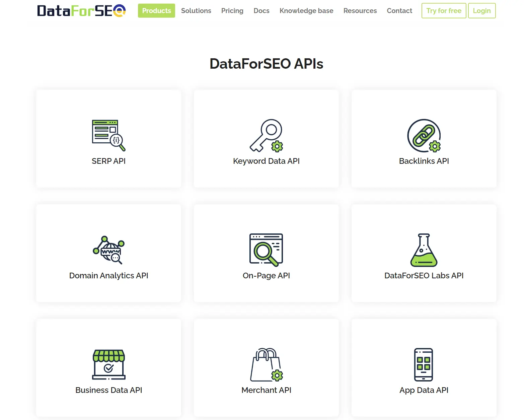This screenshot has height=420, width=524.
Task: Follow the Backlinks API link text
Action: [424, 161]
